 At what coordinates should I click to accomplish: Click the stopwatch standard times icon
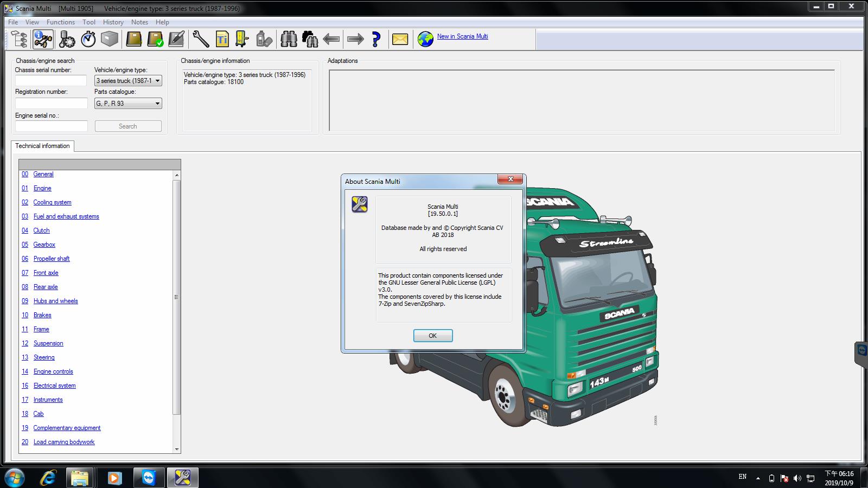(x=88, y=39)
